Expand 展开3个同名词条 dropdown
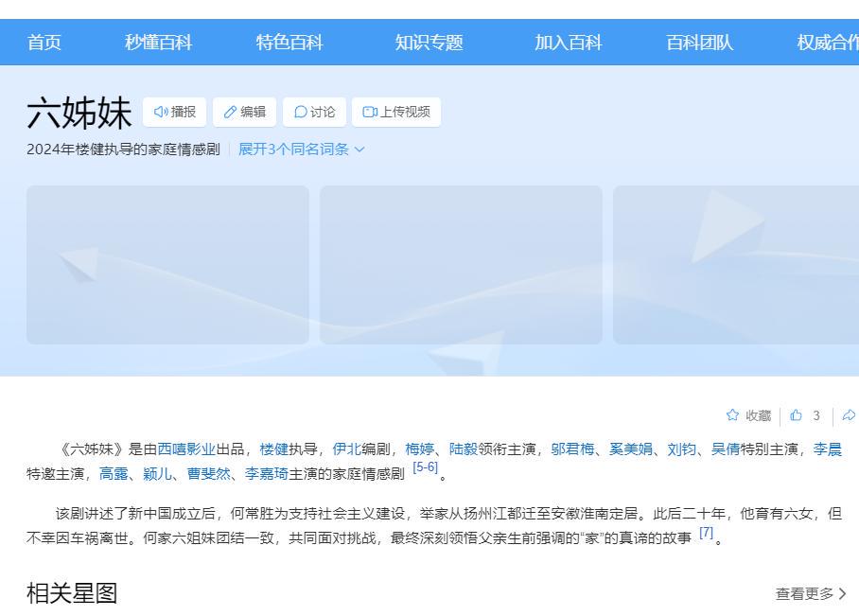859x616 pixels. [x=301, y=150]
